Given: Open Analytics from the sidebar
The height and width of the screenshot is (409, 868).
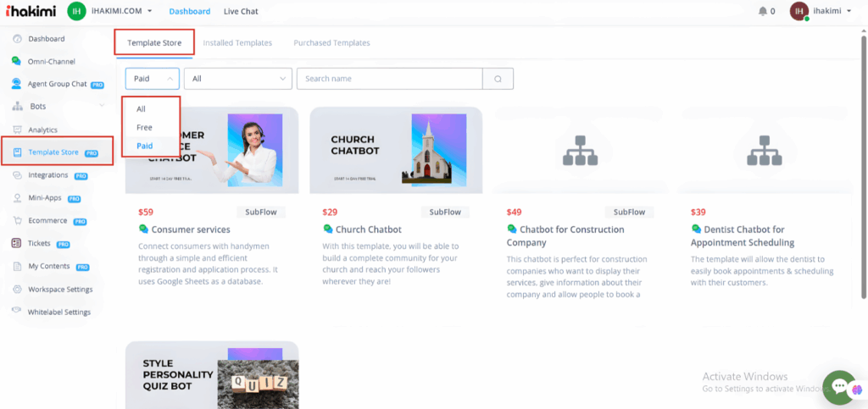Looking at the screenshot, I should point(42,130).
